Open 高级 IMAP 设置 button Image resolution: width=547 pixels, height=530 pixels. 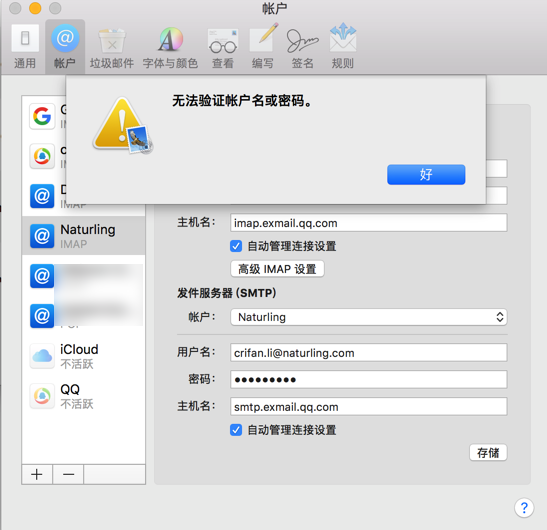click(x=277, y=269)
